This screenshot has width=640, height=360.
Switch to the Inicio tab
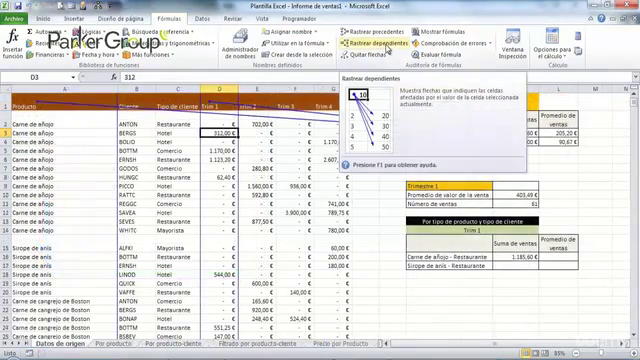(43, 19)
